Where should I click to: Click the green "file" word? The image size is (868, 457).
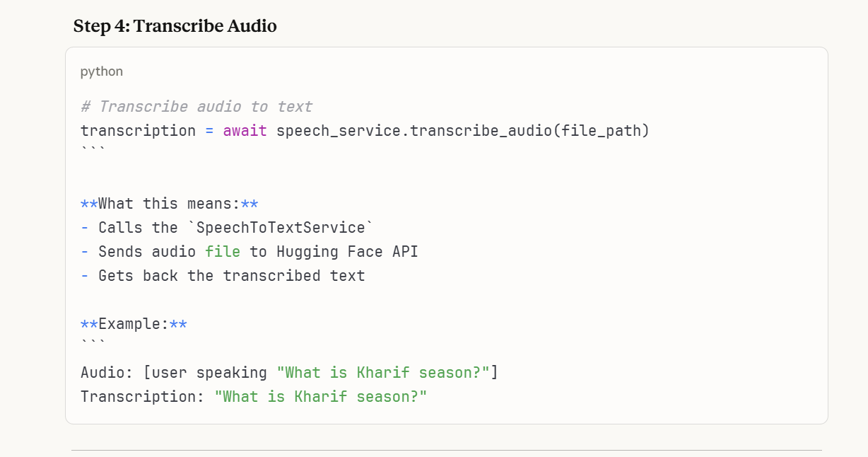[223, 252]
